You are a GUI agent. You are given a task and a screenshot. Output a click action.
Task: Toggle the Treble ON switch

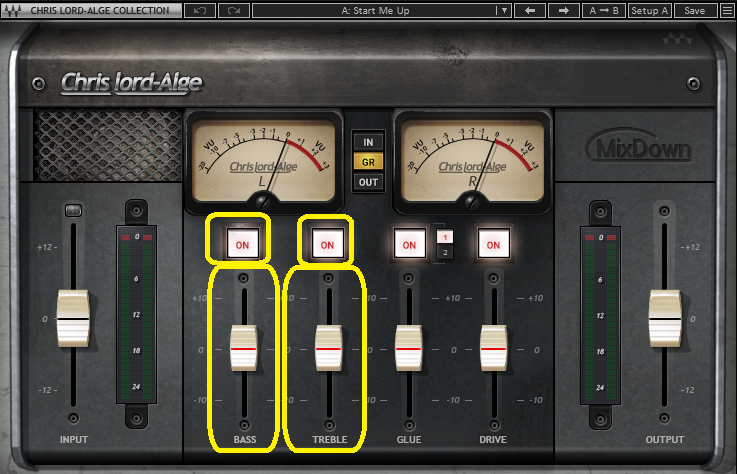point(325,243)
